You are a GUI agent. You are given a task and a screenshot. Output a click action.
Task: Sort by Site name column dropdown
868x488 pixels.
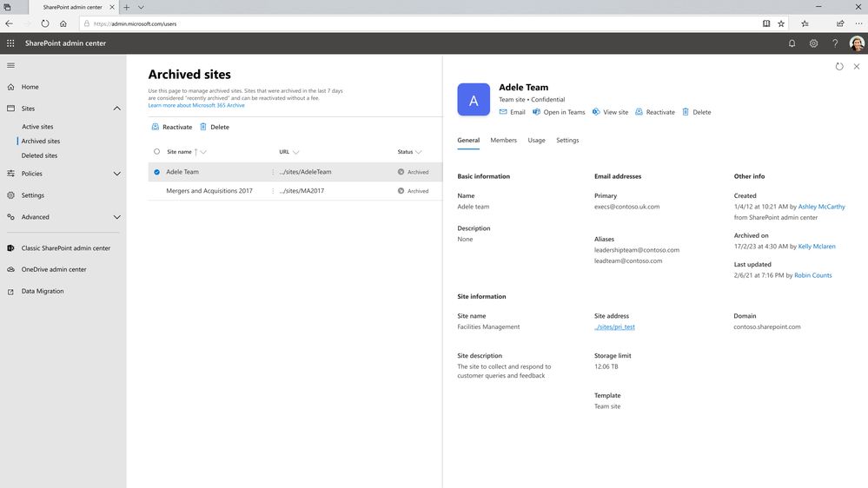pos(203,152)
